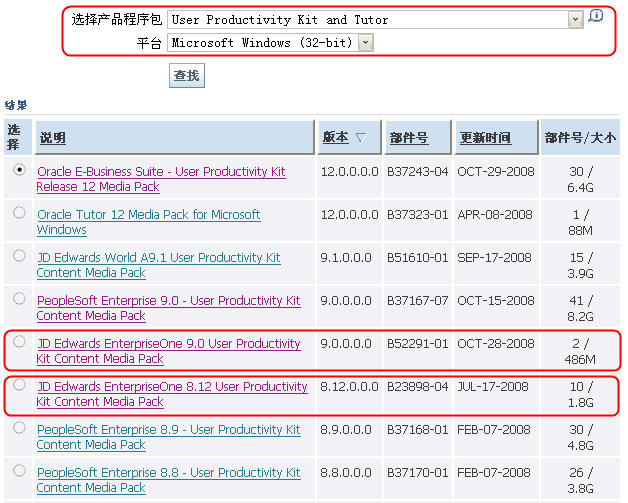Select the PeopleSoft Enterprise 8.8 radio button

click(19, 471)
